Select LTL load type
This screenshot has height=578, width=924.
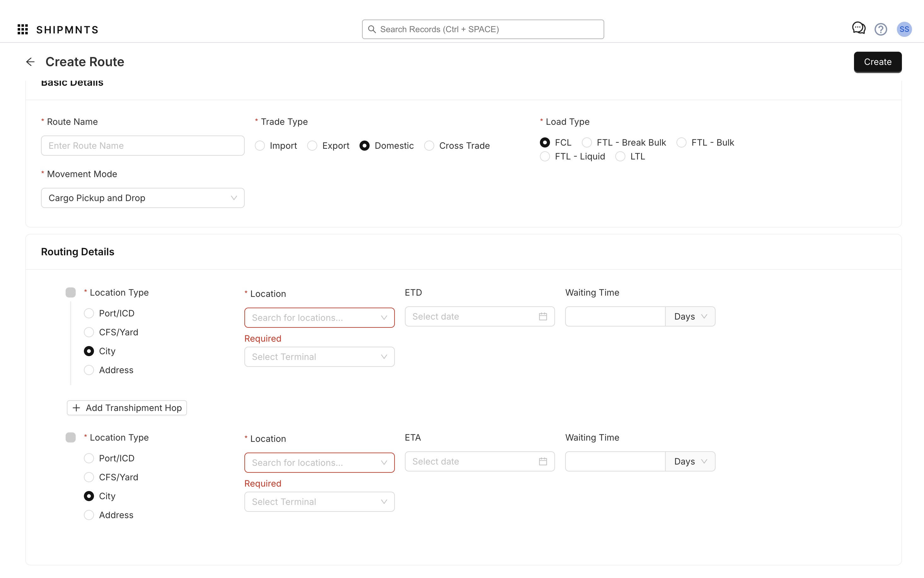coord(630,156)
